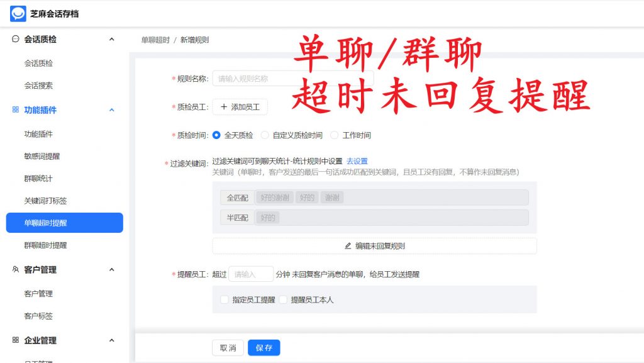Click the 单聊超时 breadcrumb link
This screenshot has width=644, height=363.
(155, 40)
